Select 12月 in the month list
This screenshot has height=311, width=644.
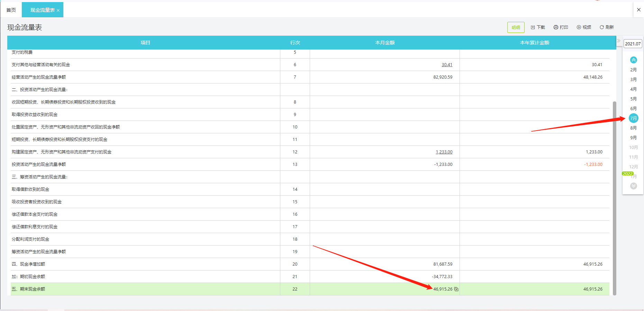[x=634, y=167]
